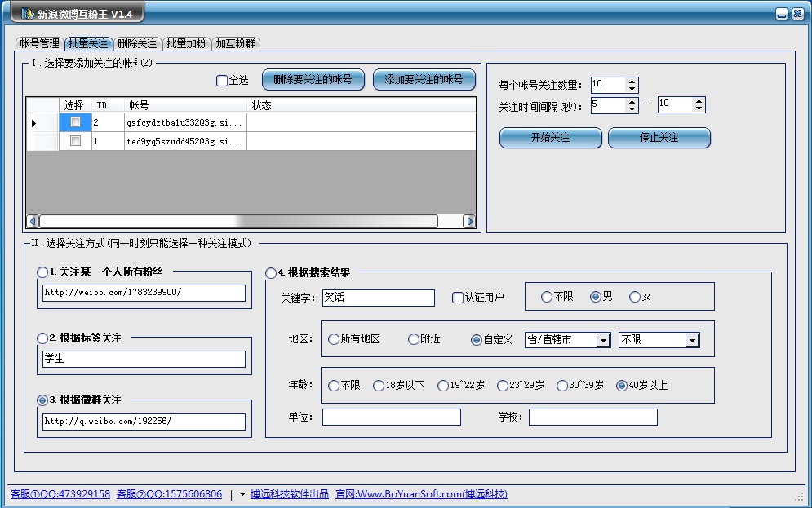The image size is (812, 508).
Task: Click the row pointer arrow beside ID 2
Action: [x=33, y=123]
